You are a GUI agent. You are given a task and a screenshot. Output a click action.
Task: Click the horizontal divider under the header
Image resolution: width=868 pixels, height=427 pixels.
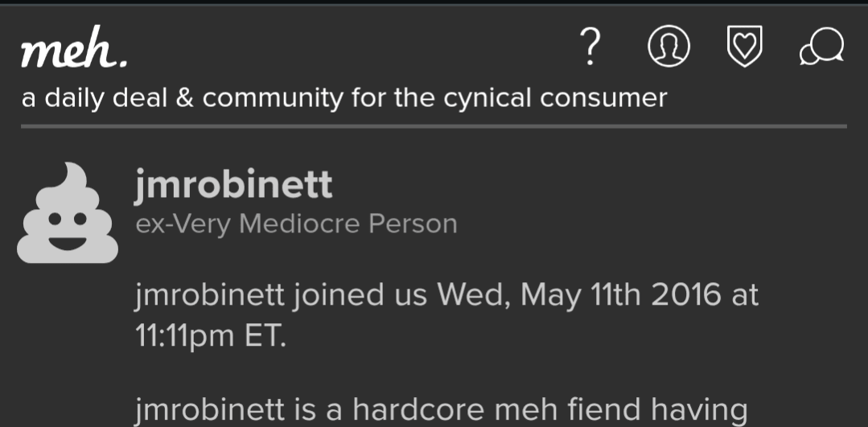point(434,126)
